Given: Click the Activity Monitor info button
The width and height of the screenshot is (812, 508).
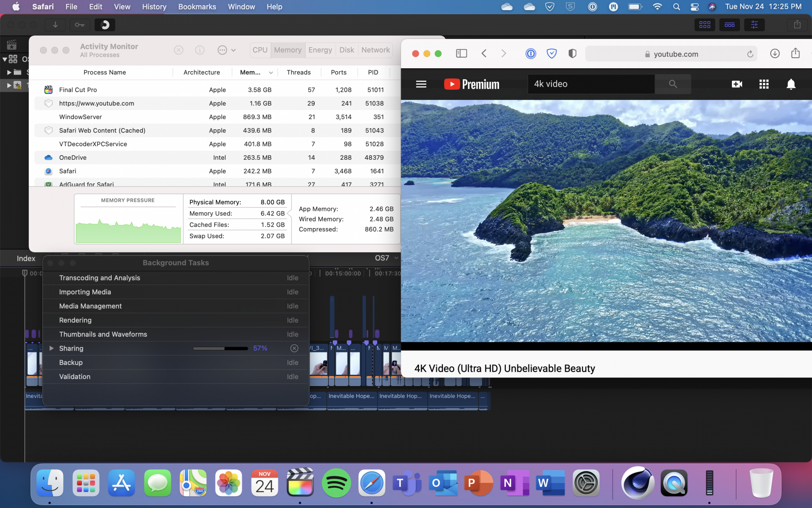Looking at the screenshot, I should tap(200, 50).
